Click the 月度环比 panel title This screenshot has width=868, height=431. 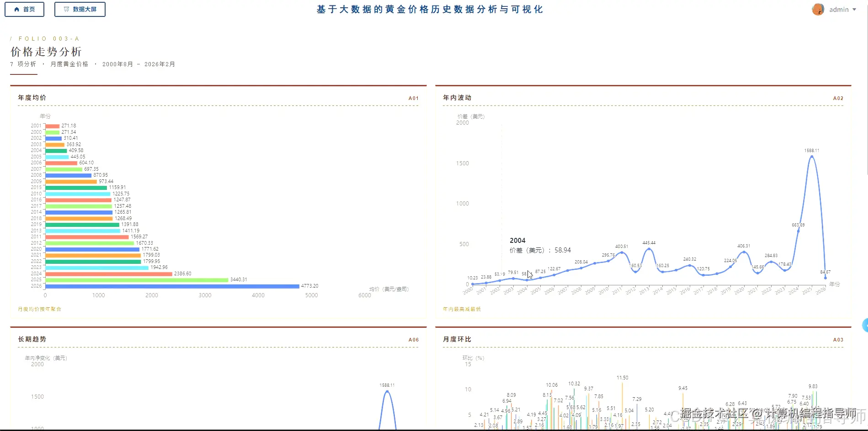(457, 339)
